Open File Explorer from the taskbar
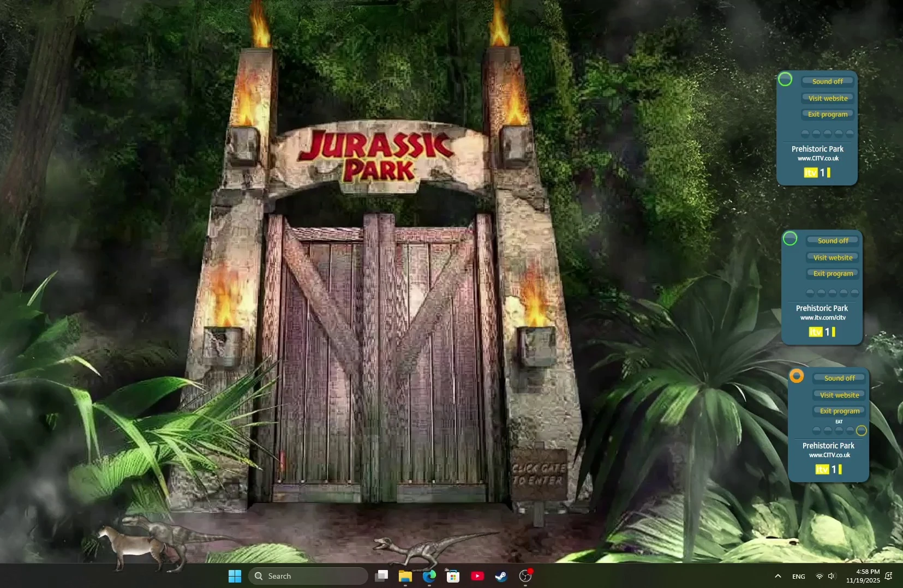The height and width of the screenshot is (588, 903). (405, 576)
